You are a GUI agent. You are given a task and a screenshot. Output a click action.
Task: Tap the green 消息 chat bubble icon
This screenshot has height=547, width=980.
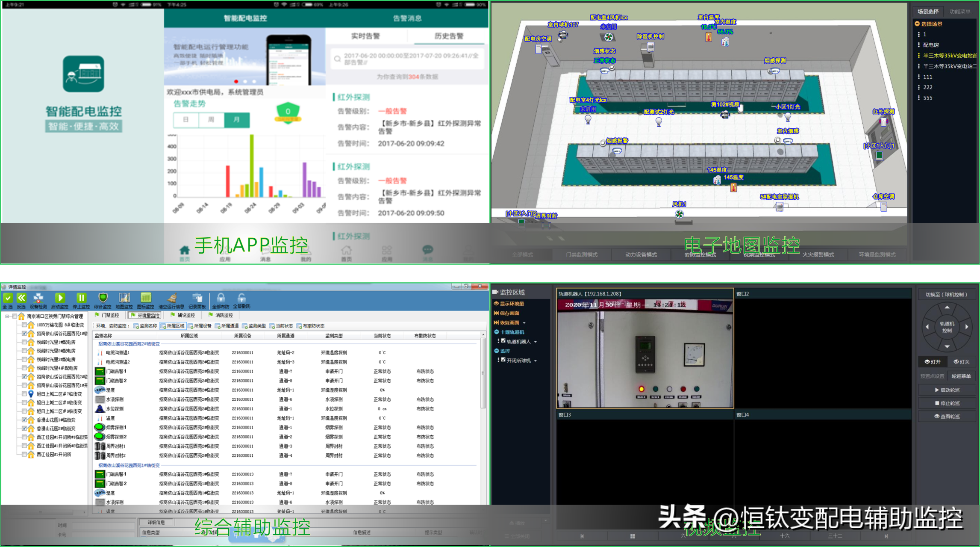click(x=427, y=249)
